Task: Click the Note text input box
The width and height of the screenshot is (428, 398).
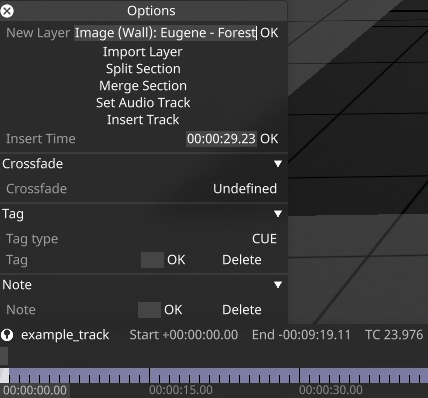Action: (x=149, y=310)
